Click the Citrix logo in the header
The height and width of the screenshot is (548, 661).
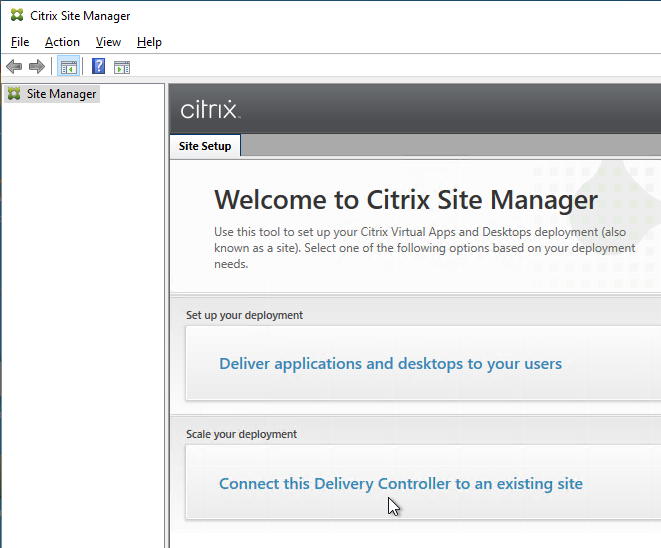pyautogui.click(x=210, y=109)
